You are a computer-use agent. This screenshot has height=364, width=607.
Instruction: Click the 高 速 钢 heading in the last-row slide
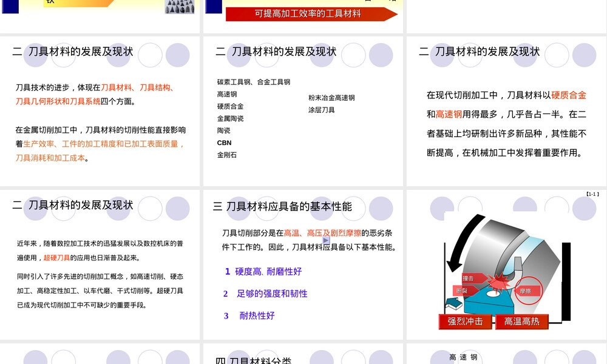[463, 357]
